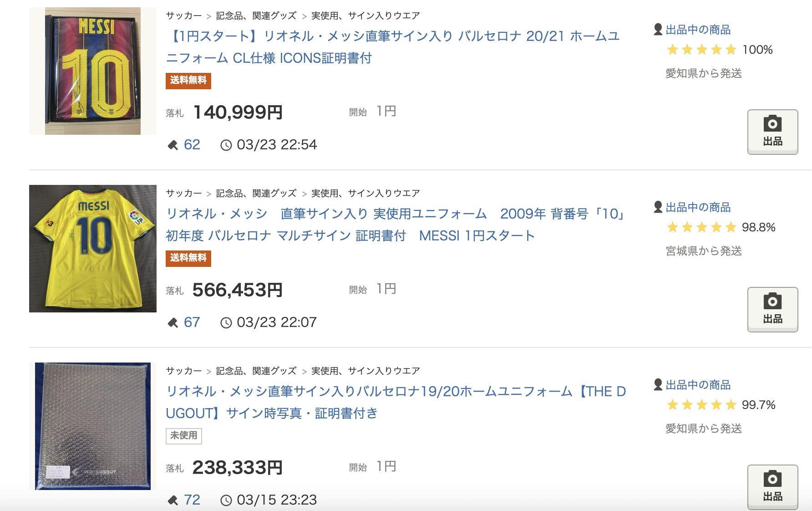
Task: Click bid count 67 with gavel icon
Action: [184, 322]
